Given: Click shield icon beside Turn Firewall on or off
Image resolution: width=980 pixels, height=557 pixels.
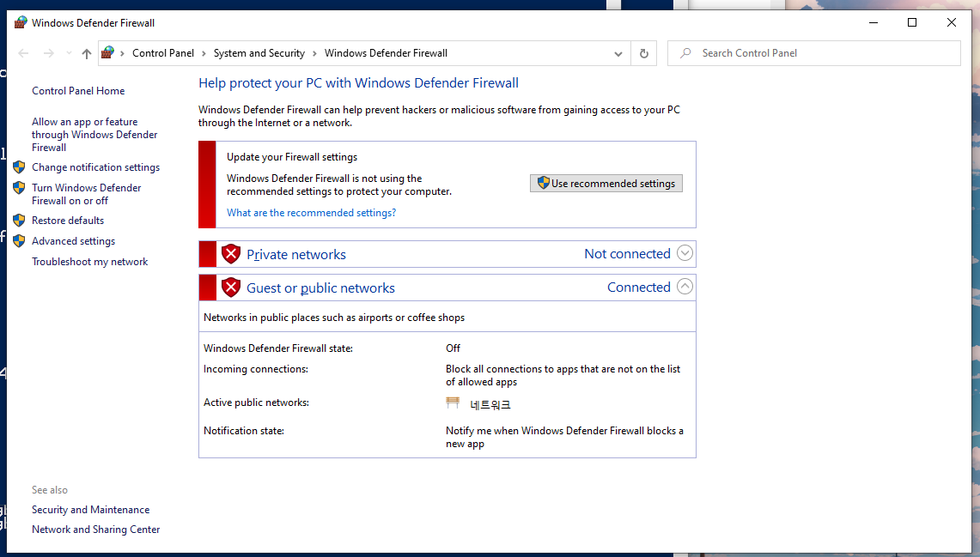Looking at the screenshot, I should pos(20,188).
